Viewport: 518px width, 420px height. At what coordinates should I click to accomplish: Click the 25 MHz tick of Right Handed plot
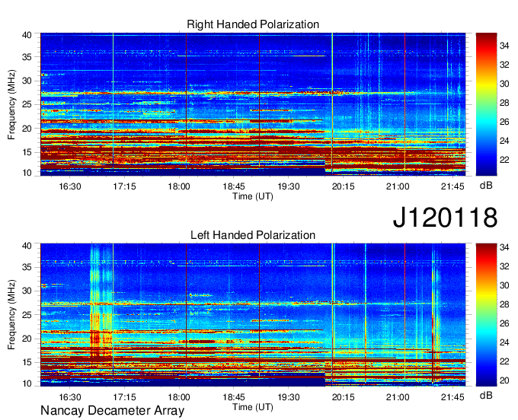coord(27,104)
